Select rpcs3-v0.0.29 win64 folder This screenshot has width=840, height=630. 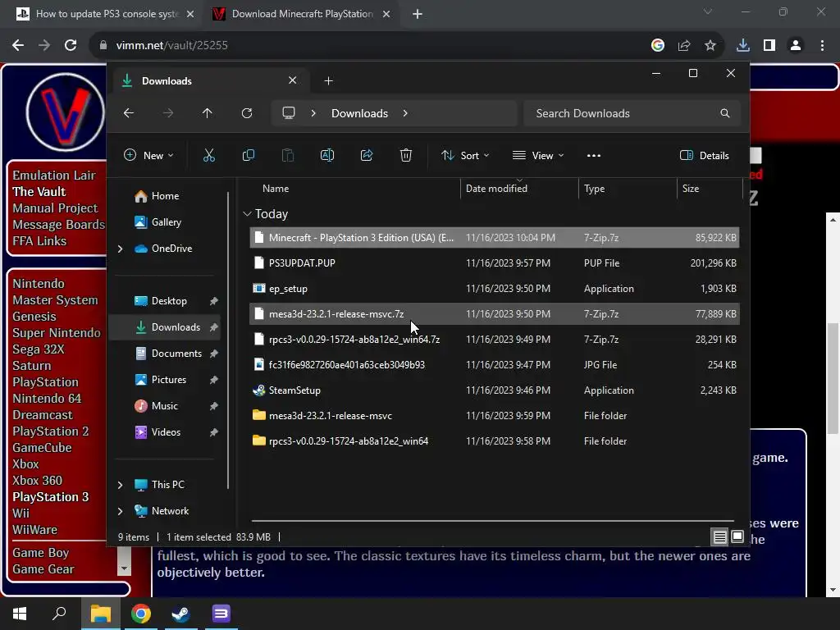[495, 441]
